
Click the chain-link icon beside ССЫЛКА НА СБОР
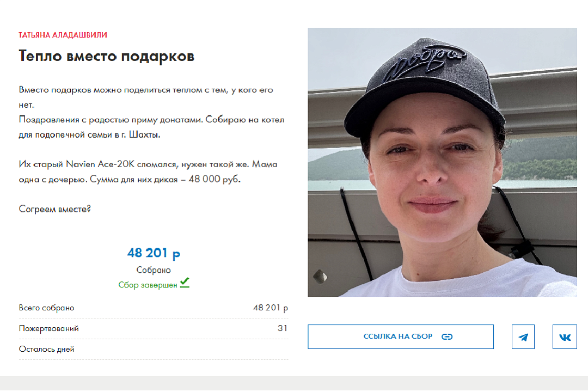tap(447, 337)
